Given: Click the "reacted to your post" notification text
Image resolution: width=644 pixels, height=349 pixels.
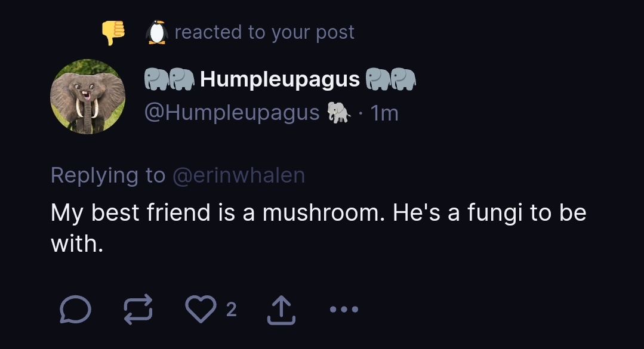Looking at the screenshot, I should click(x=264, y=32).
